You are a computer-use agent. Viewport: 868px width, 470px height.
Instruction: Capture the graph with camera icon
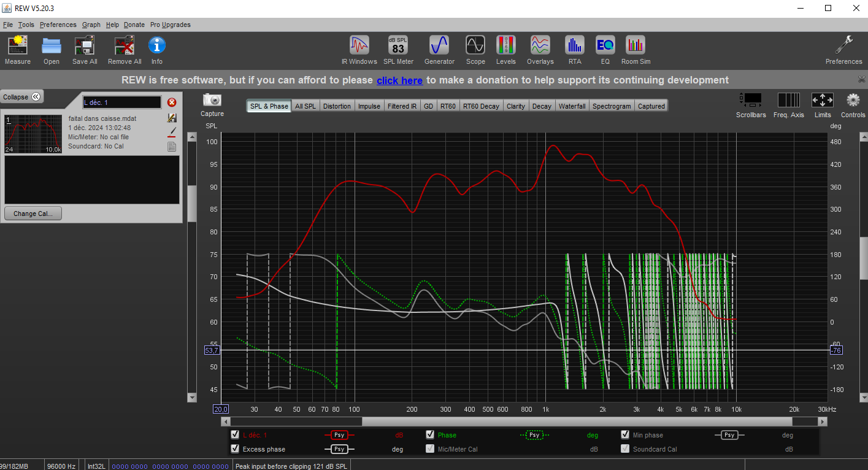pyautogui.click(x=212, y=105)
